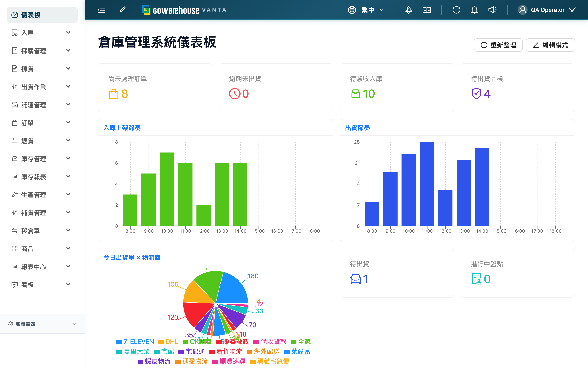
Task: Expand the 移倉單 chevron
Action: coord(69,230)
